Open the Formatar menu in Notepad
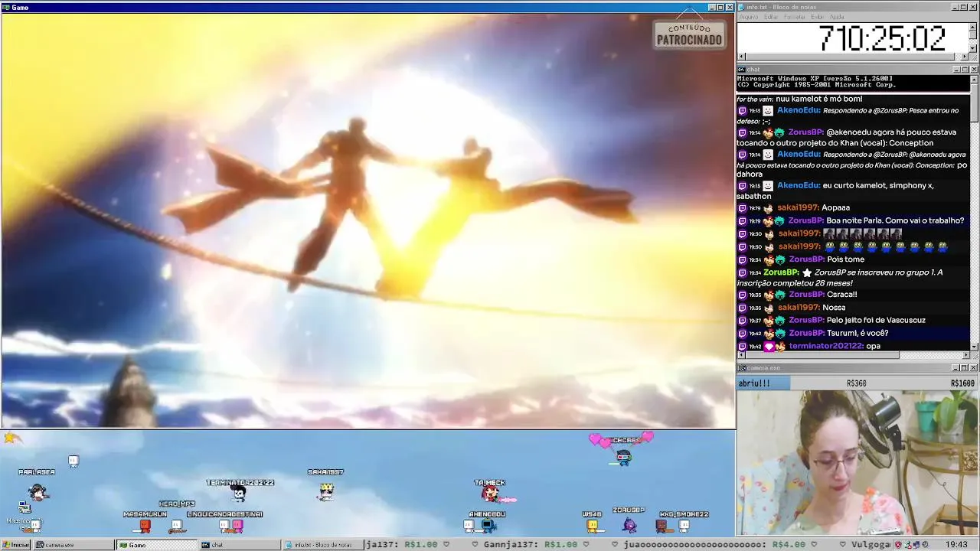This screenshot has height=551, width=980. (795, 17)
